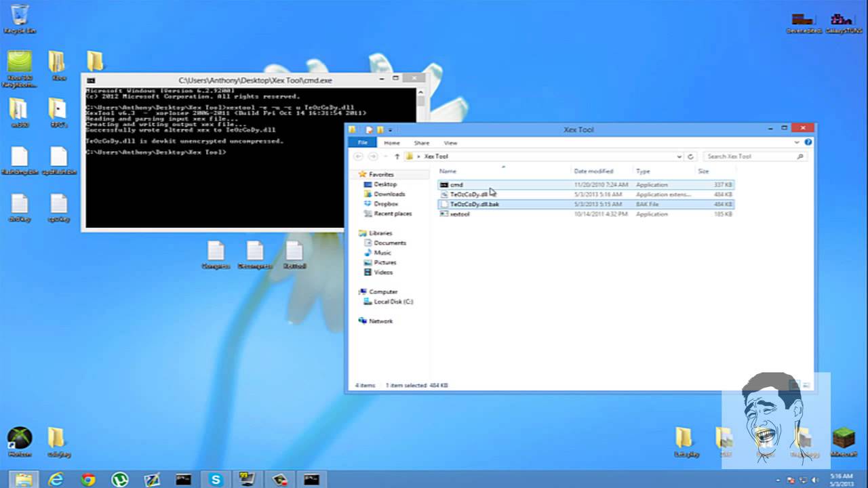Image resolution: width=868 pixels, height=488 pixels.
Task: Select the TeOzCoDy.dll.bak file name
Action: [x=475, y=204]
